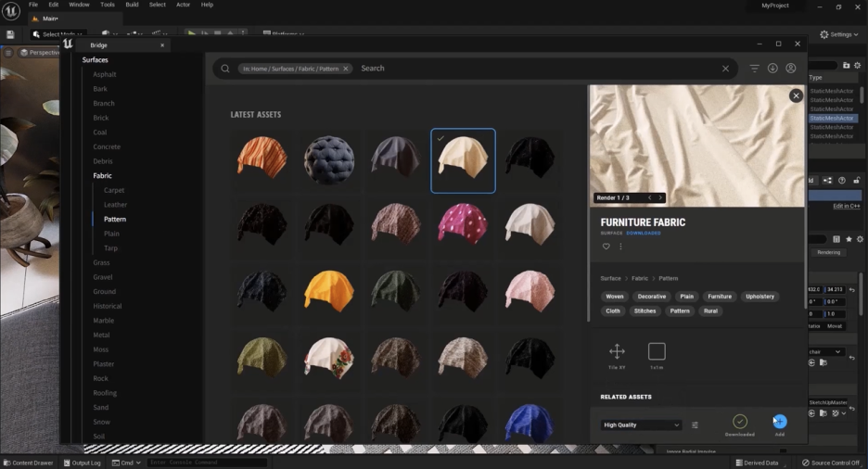
Task: Open the three-dot options menu for Furniture Fabric
Action: click(620, 247)
